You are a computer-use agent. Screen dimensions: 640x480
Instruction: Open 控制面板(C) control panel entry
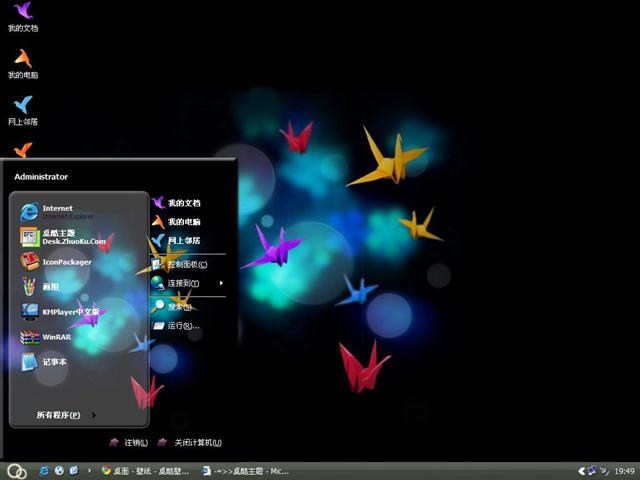(x=179, y=264)
